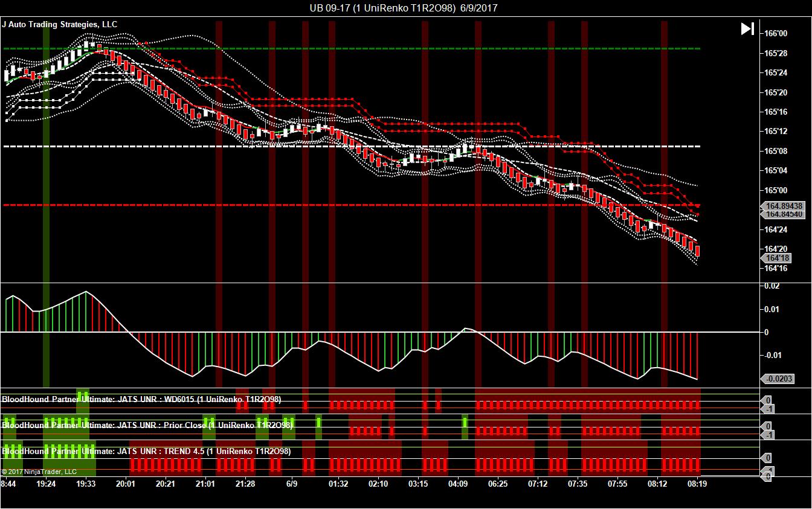Click the 165'00 price axis label
The width and height of the screenshot is (812, 509).
[776, 190]
